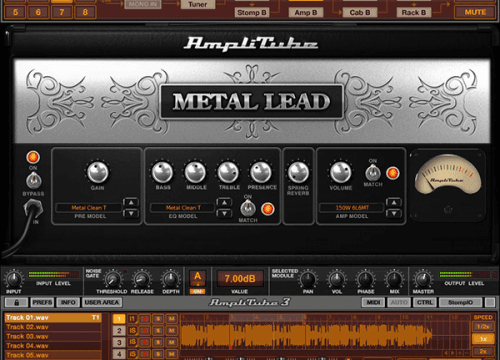Click the track 2 record arm button
This screenshot has width=500, height=360.
tap(145, 331)
